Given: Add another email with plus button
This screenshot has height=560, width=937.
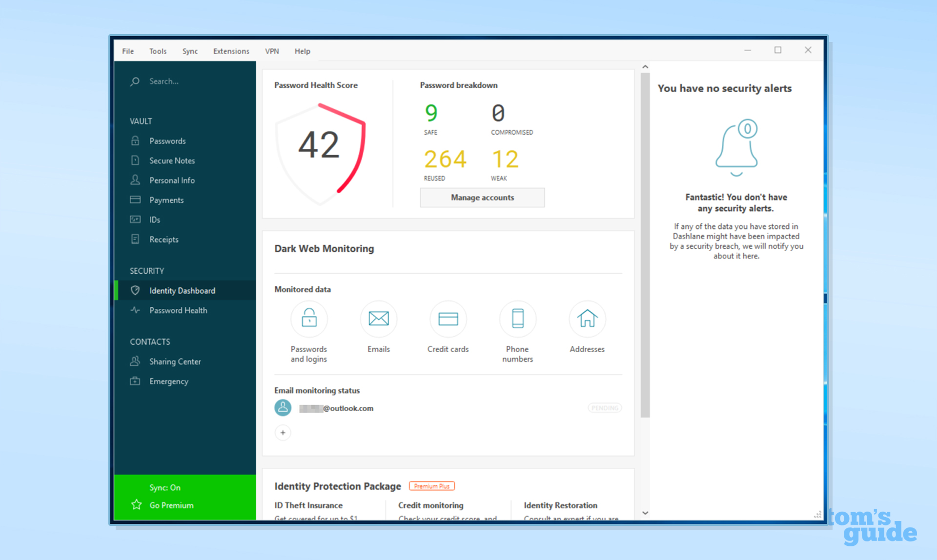Looking at the screenshot, I should (283, 433).
